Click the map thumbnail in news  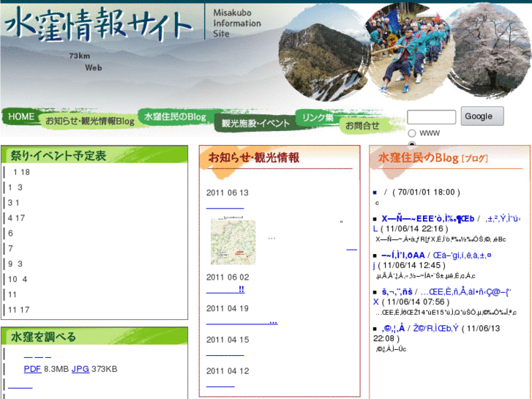point(233,242)
